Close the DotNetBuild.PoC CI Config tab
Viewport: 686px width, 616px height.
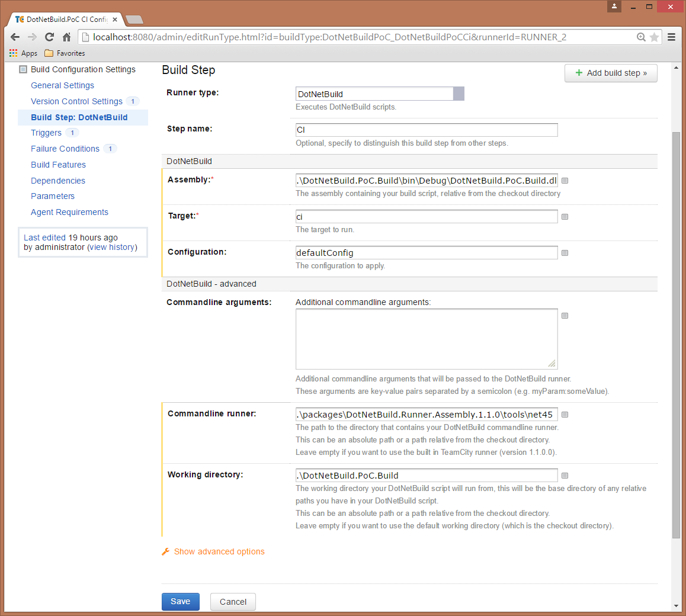pos(114,19)
